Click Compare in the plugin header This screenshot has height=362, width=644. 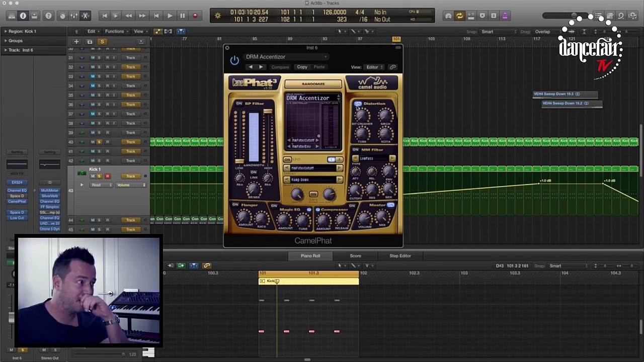click(x=280, y=67)
